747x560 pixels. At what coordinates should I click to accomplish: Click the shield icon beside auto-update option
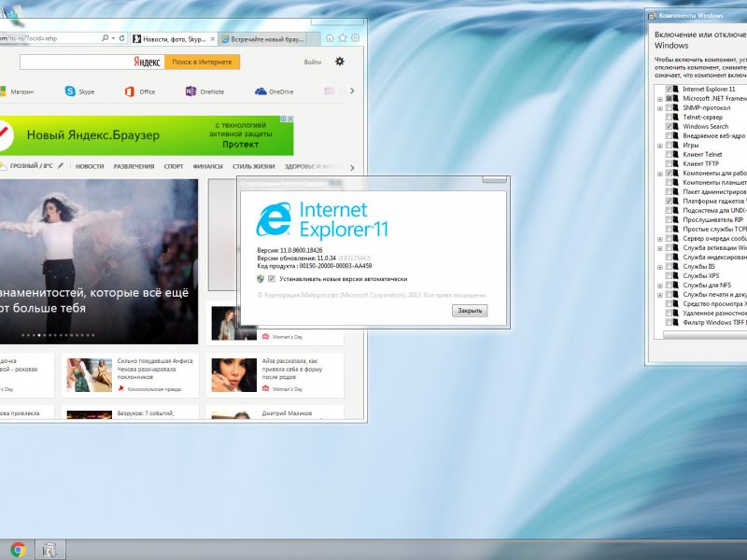tap(261, 279)
